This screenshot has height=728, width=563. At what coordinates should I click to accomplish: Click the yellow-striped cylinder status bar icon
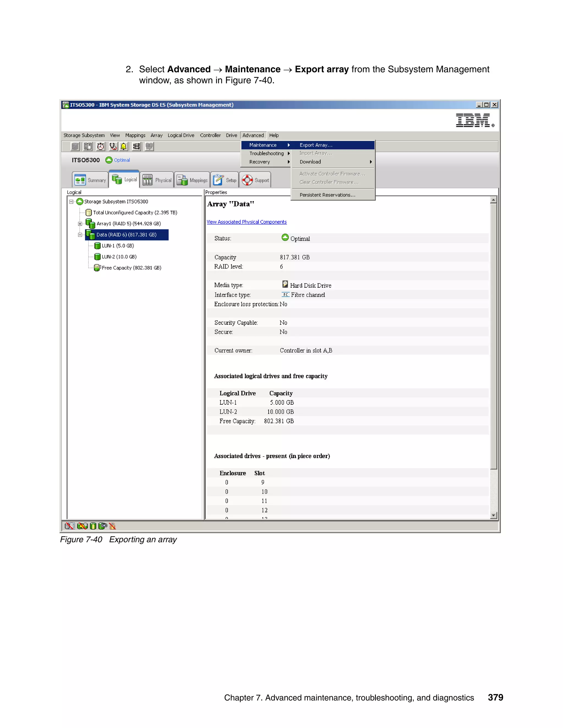click(93, 526)
